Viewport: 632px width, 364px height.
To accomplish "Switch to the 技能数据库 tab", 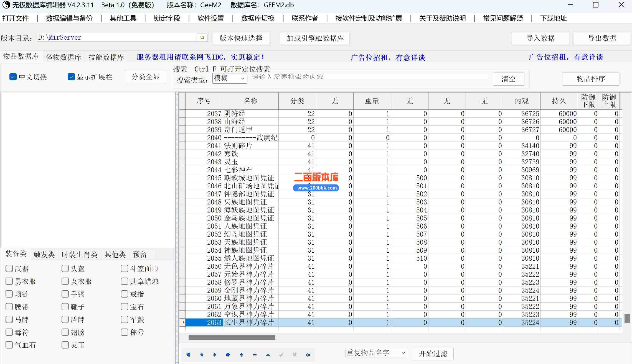I will (106, 57).
